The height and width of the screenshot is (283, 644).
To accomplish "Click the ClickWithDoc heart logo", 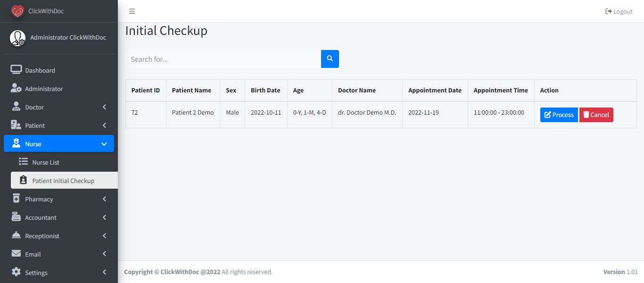I will point(17,11).
